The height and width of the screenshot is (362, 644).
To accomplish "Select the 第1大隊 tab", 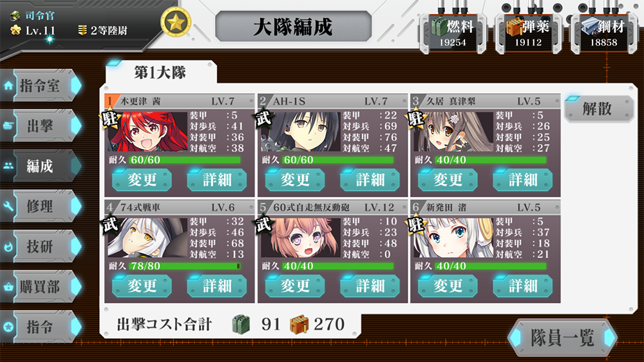I will 160,72.
